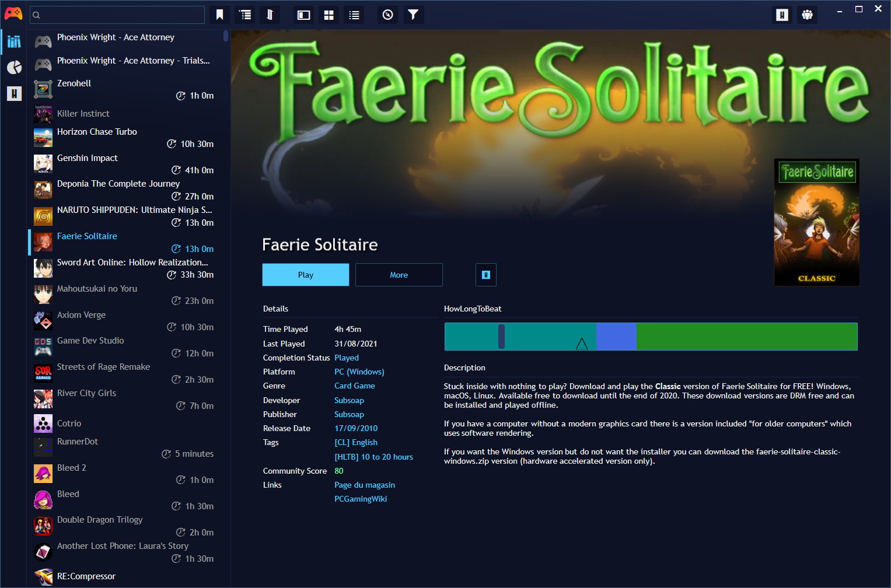Maximize the Playnite window
891x588 pixels.
(x=859, y=9)
